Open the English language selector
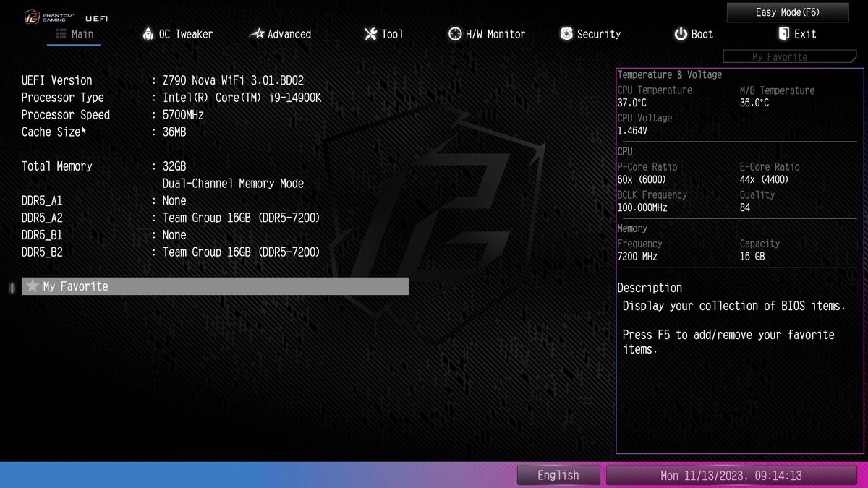The width and height of the screenshot is (868, 488). tap(558, 476)
